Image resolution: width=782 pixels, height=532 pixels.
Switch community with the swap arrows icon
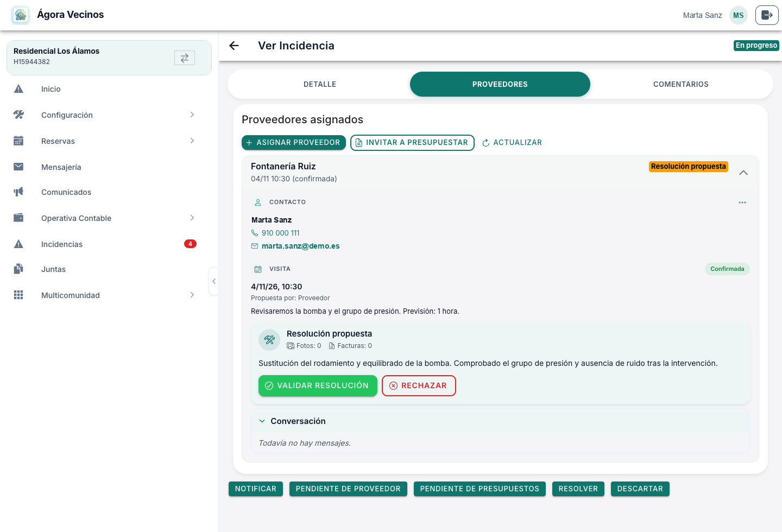pyautogui.click(x=185, y=58)
